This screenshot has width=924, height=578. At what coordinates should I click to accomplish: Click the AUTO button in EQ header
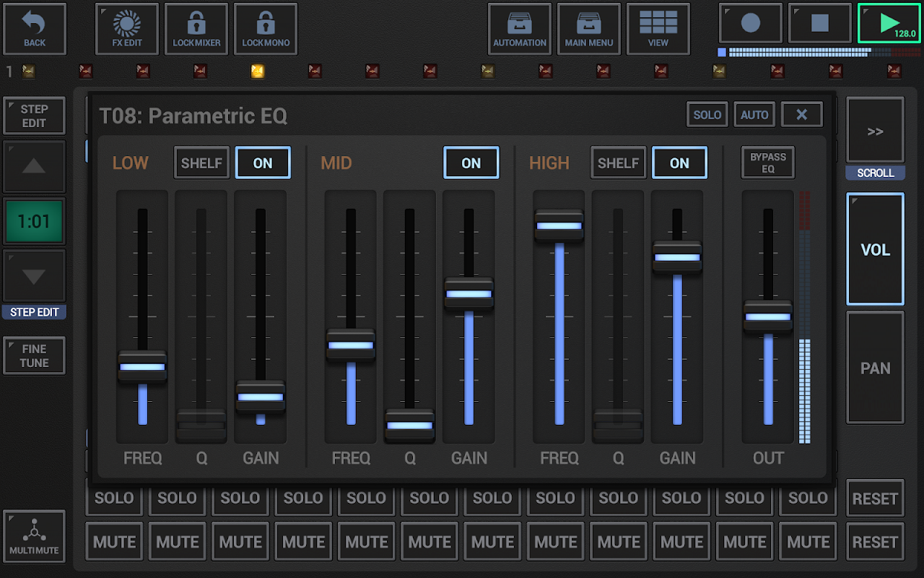coord(754,115)
